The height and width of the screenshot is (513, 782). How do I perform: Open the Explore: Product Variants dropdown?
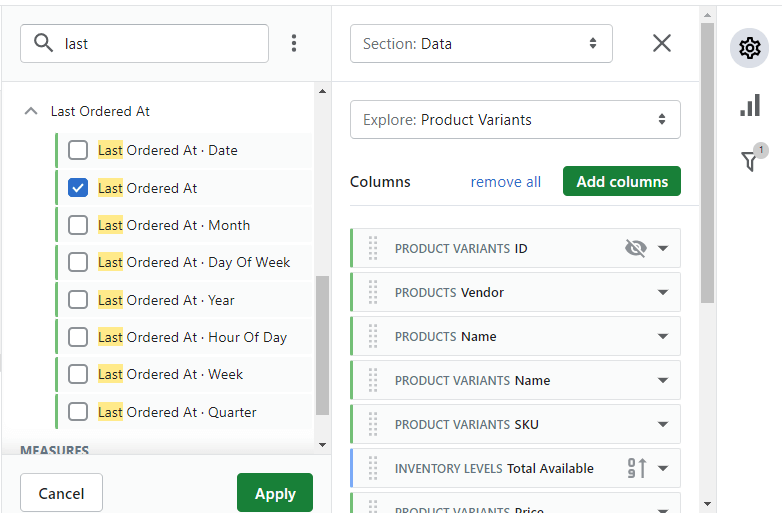point(515,120)
